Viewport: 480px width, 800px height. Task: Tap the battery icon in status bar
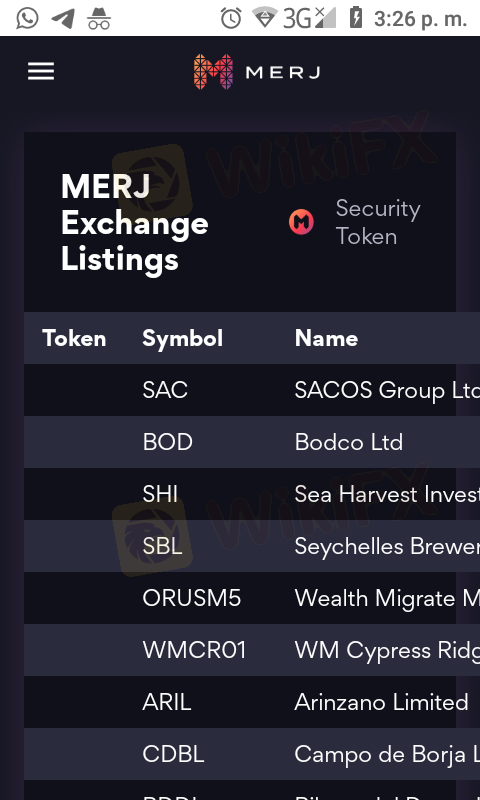(x=356, y=18)
